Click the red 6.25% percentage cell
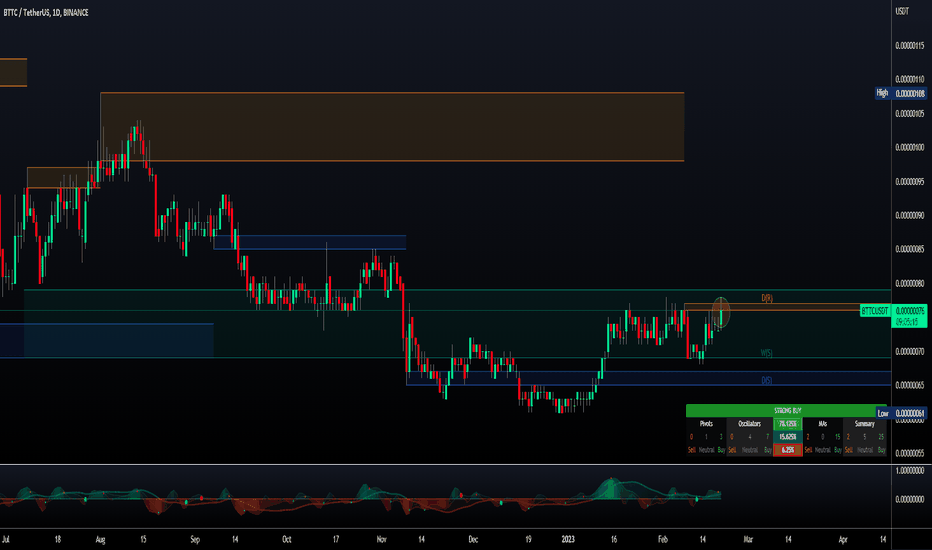The image size is (932, 550). pyautogui.click(x=788, y=450)
